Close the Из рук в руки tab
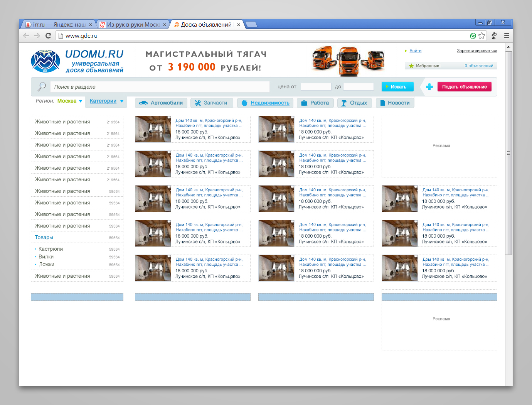Viewport: 532px width, 405px height. tap(165, 25)
